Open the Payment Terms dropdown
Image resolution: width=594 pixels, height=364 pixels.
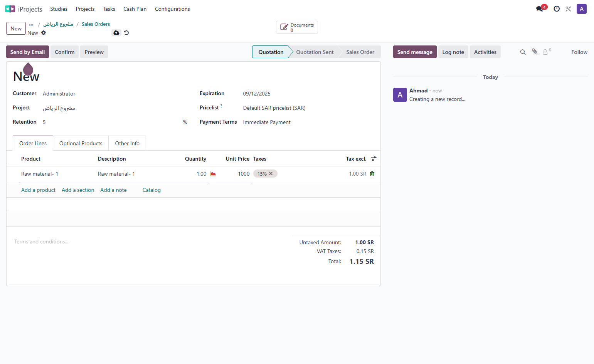(x=308, y=122)
